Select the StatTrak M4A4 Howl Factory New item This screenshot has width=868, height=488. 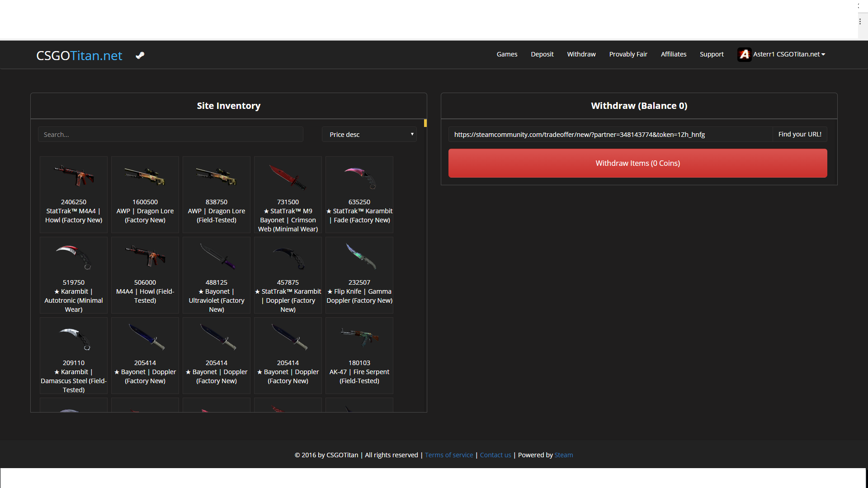[74, 194]
